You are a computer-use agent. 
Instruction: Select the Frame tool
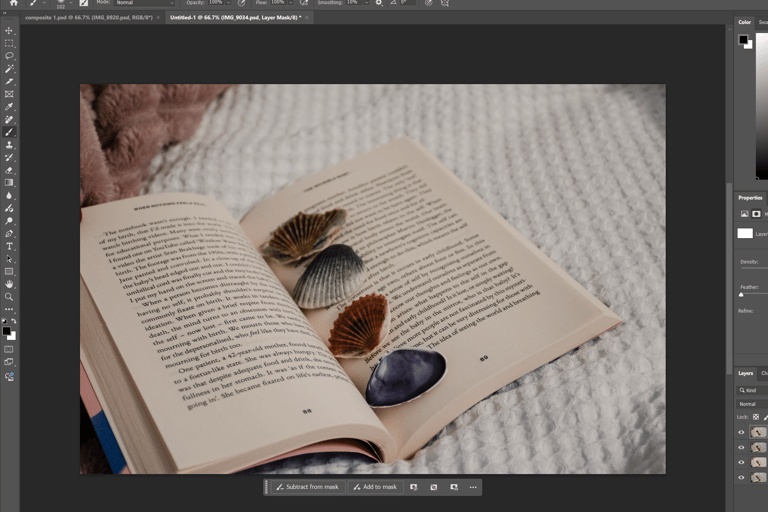click(9, 94)
